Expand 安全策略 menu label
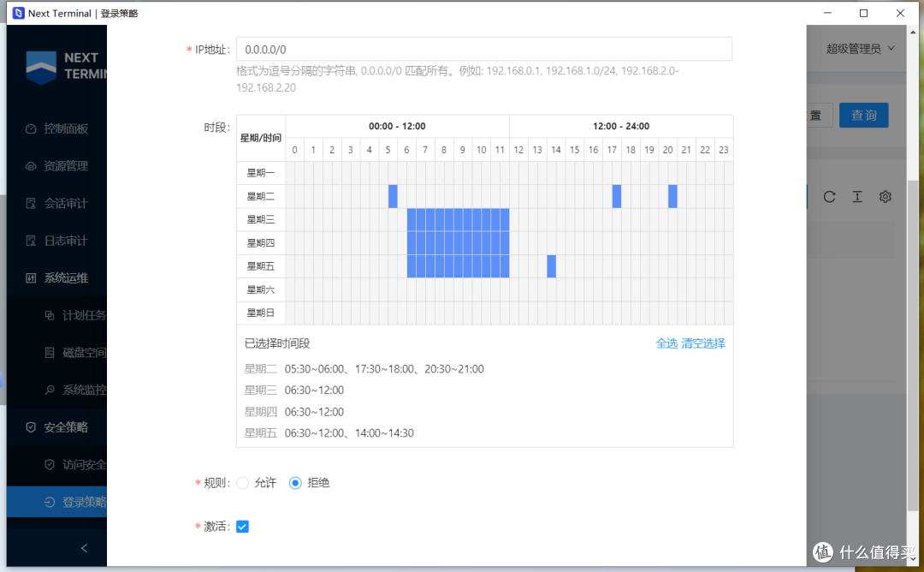 click(66, 427)
